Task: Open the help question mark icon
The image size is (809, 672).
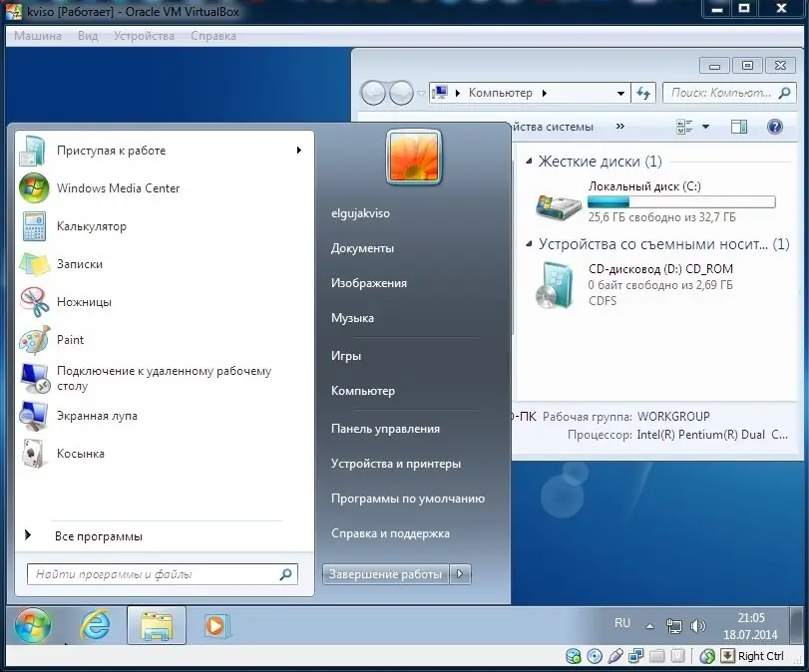Action: pos(774,127)
